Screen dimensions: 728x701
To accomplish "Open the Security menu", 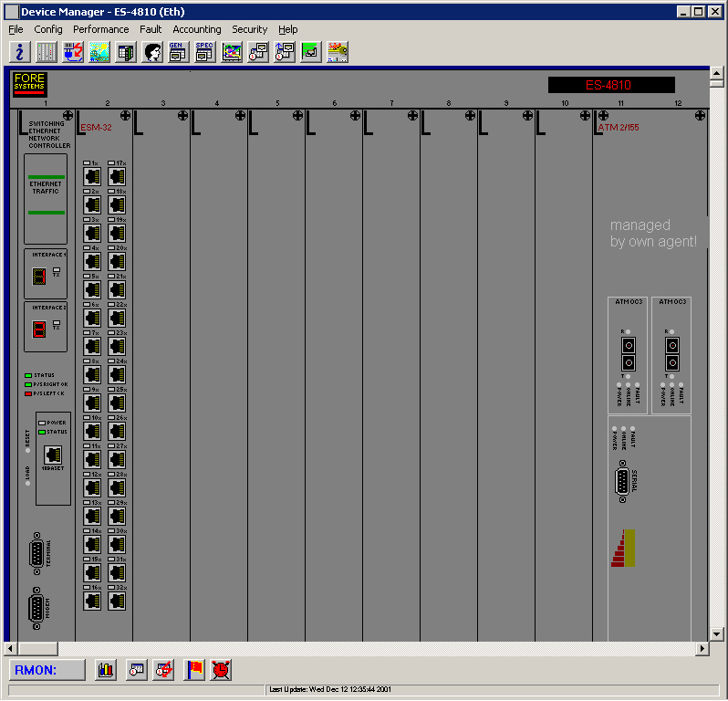I will tap(249, 29).
